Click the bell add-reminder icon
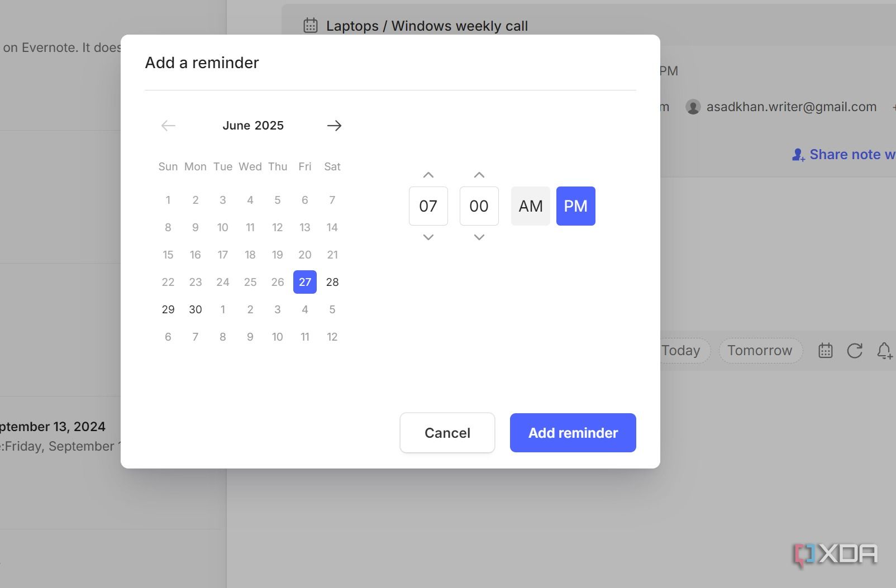 click(x=884, y=351)
